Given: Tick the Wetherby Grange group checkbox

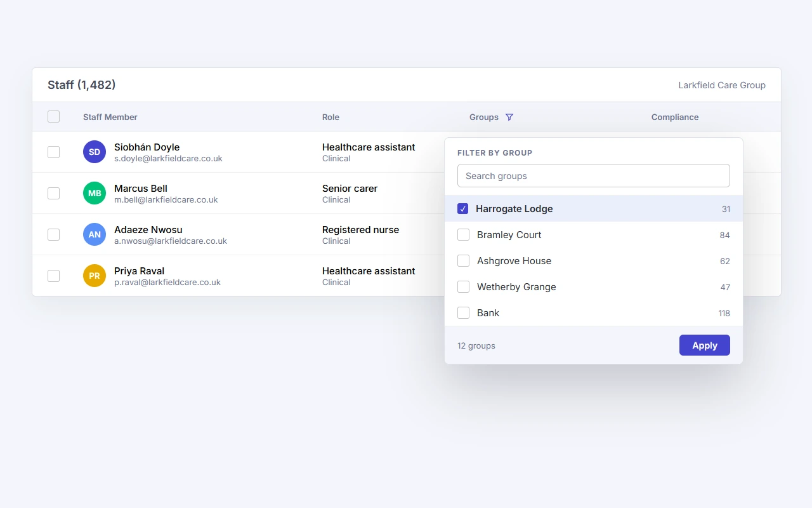Looking at the screenshot, I should coord(464,286).
